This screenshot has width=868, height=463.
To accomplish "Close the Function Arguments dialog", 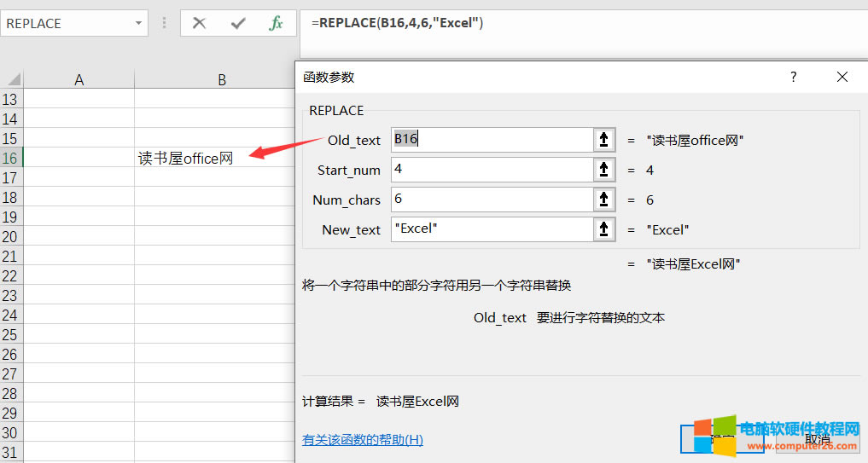I will (842, 77).
